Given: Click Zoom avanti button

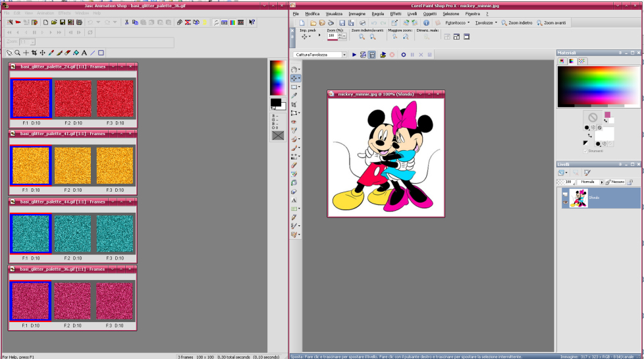Looking at the screenshot, I should [x=551, y=23].
